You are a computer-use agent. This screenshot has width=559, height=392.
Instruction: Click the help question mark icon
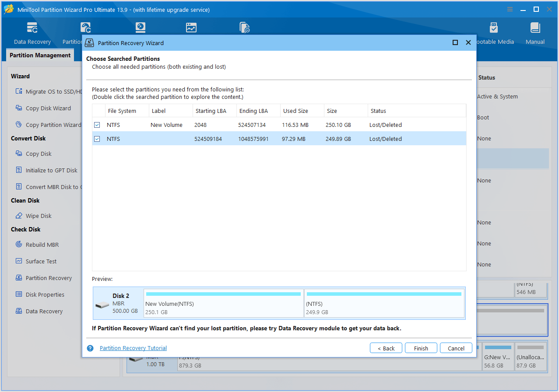90,348
